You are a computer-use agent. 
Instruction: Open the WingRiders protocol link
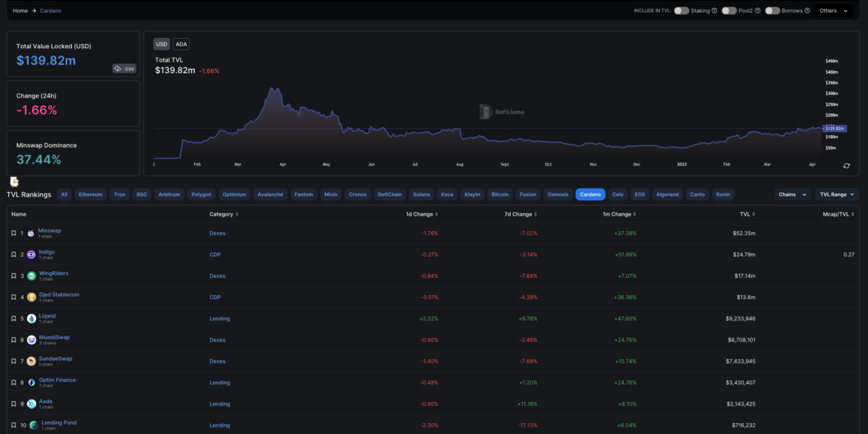(x=54, y=273)
